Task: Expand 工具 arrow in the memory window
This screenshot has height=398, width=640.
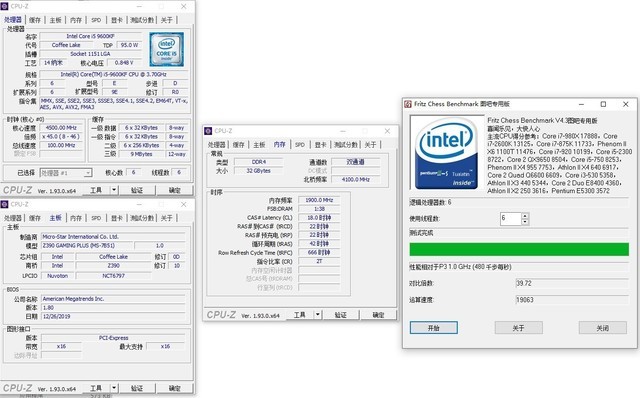Action: pos(318,315)
